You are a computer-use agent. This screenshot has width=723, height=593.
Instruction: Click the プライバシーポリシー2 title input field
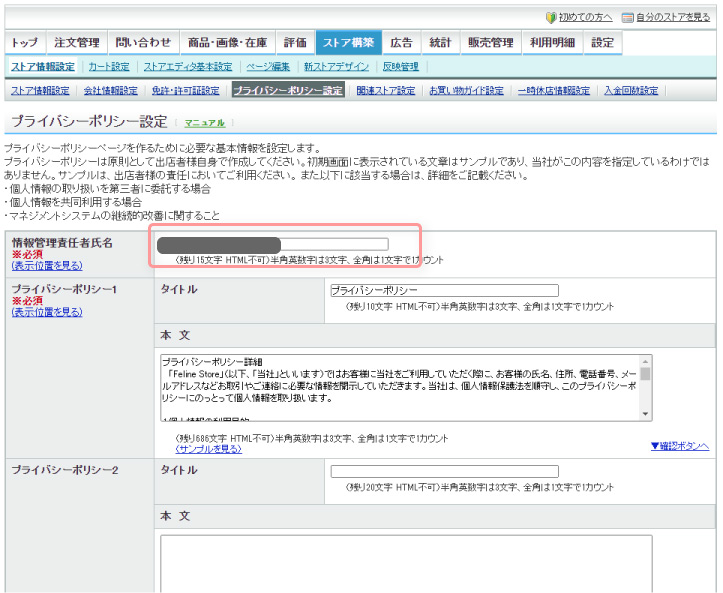pyautogui.click(x=444, y=471)
